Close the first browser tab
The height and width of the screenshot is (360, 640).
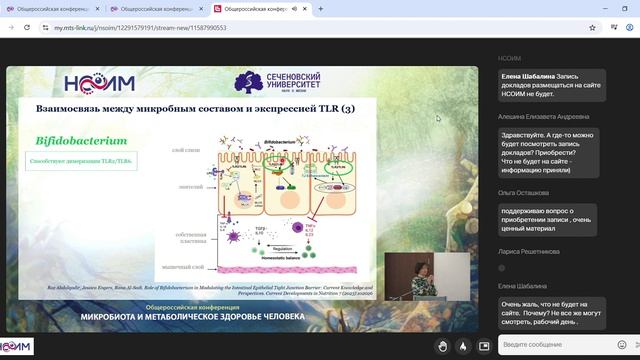coord(97,9)
